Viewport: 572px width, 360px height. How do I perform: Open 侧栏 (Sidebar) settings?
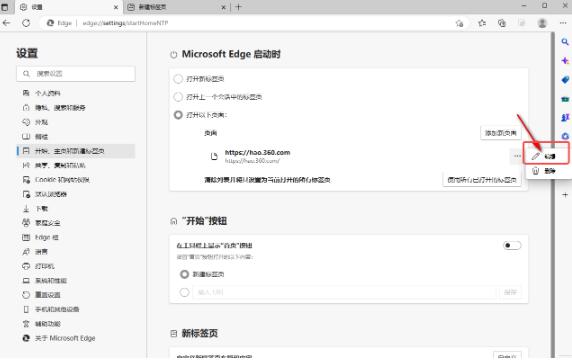pos(76,137)
